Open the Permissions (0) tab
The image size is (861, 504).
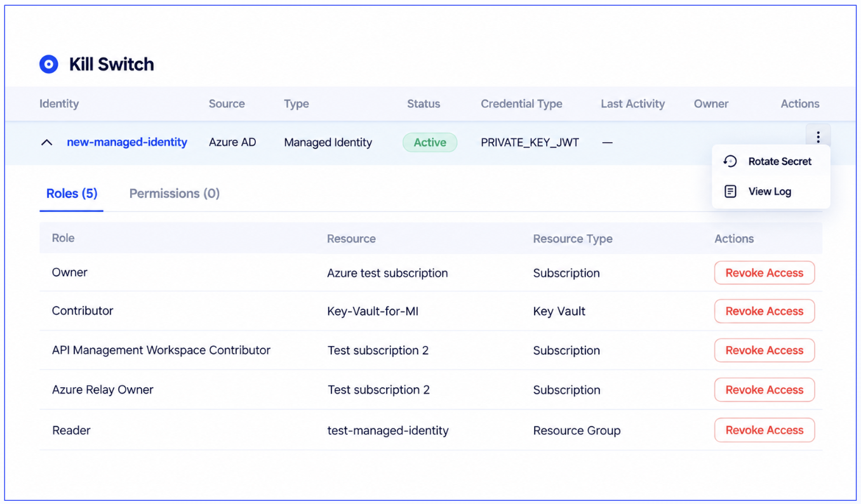[x=175, y=194]
